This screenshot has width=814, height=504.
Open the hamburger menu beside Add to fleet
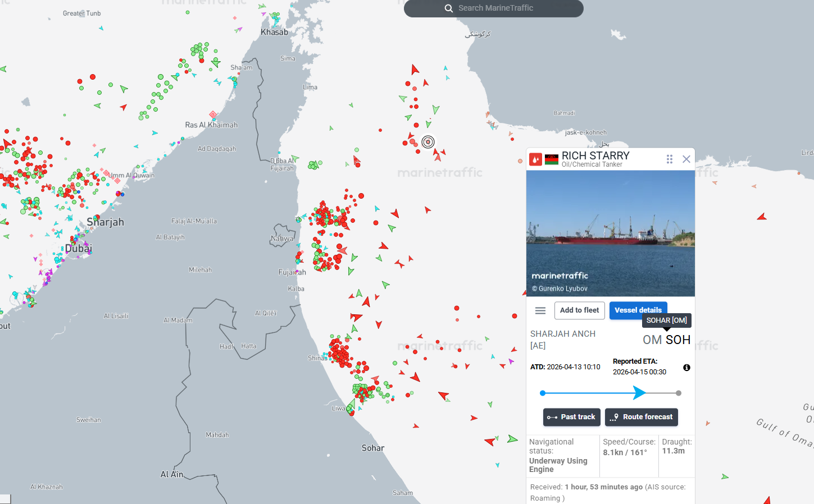pos(540,310)
